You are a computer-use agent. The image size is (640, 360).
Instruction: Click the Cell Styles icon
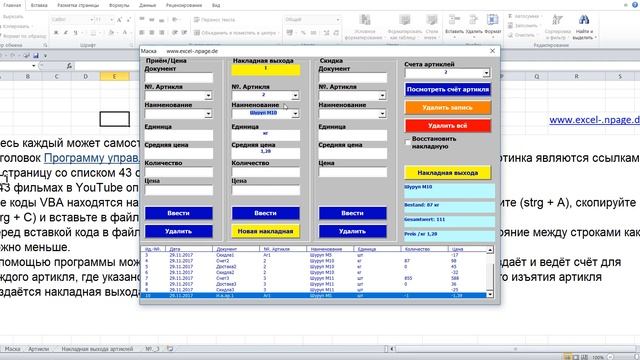click(431, 20)
